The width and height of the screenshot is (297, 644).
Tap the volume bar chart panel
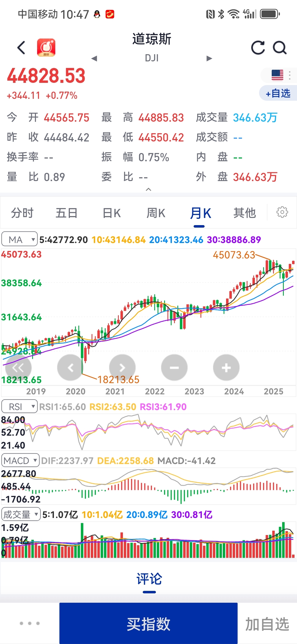[148, 540]
